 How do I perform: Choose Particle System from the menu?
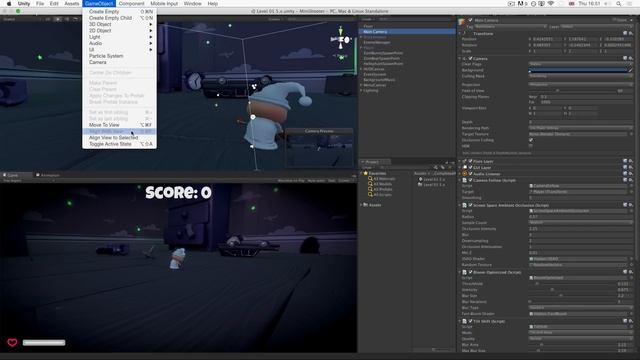point(119,56)
